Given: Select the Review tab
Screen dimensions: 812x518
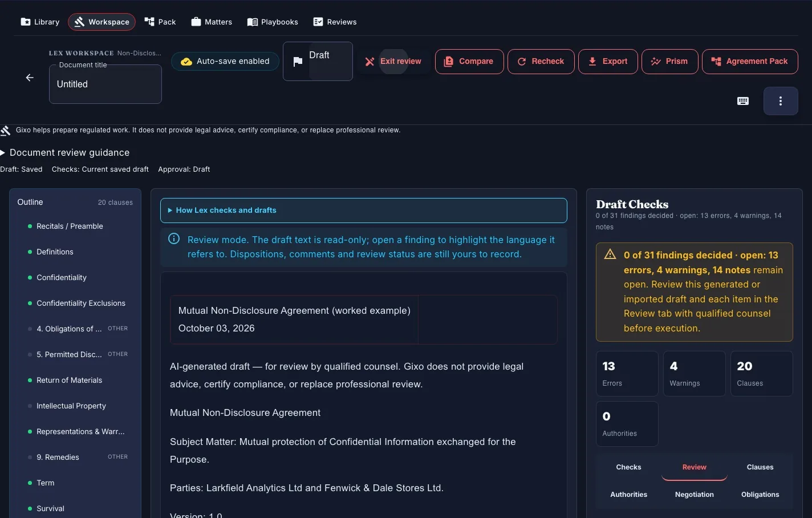Looking at the screenshot, I should tap(695, 467).
